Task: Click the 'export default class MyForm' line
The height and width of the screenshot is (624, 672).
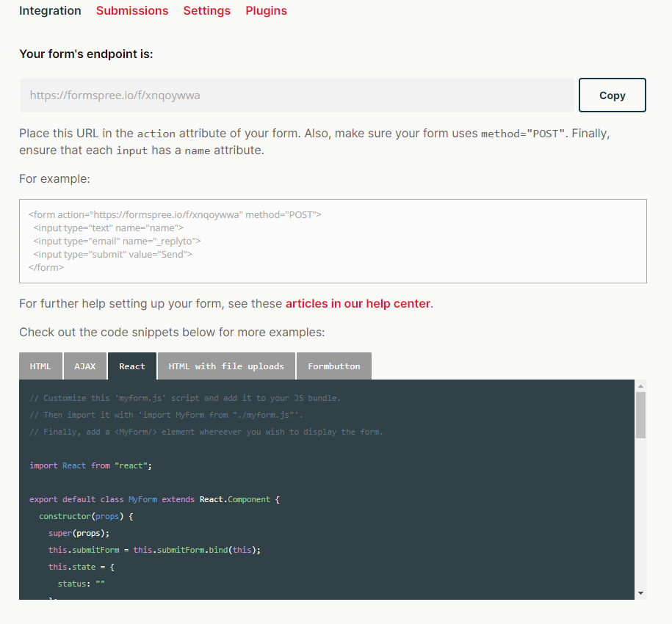Action: point(154,499)
